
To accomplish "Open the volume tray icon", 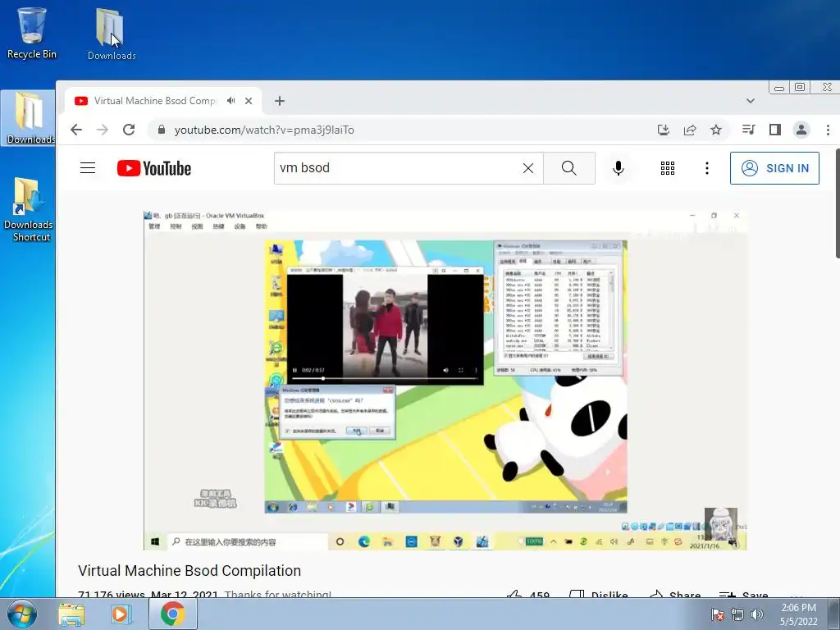I will point(757,614).
